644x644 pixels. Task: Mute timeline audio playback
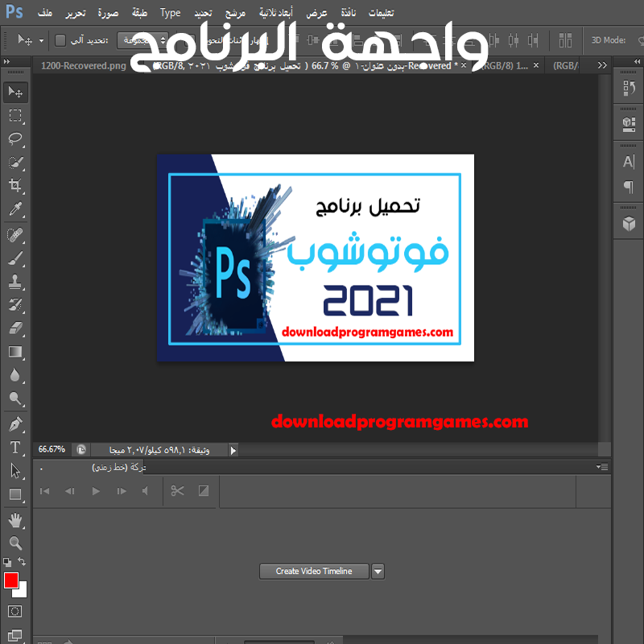[145, 491]
